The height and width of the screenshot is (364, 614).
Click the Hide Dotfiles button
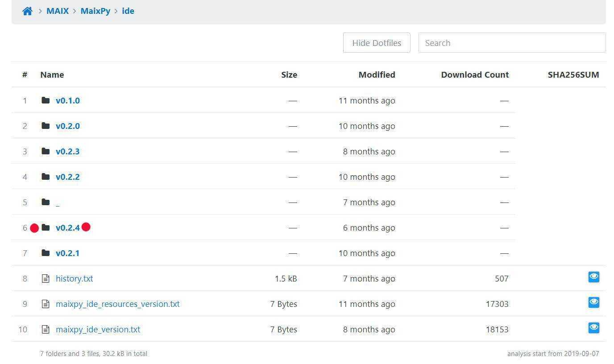pos(377,43)
